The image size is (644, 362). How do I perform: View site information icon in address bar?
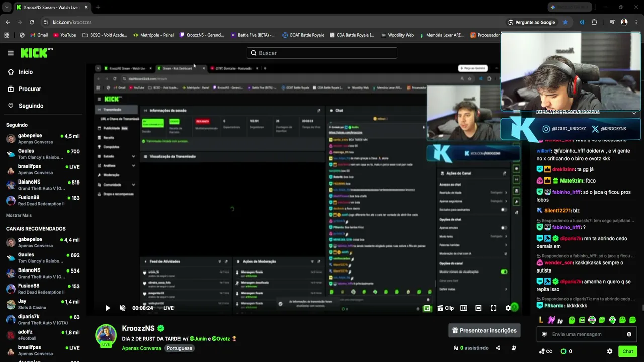(x=46, y=22)
